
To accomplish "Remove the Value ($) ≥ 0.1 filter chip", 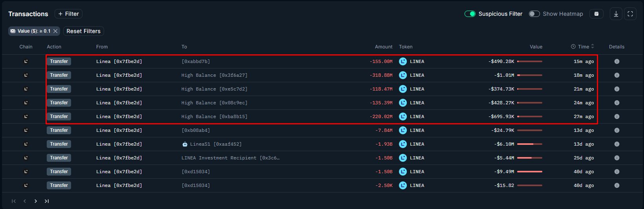I will click(55, 31).
